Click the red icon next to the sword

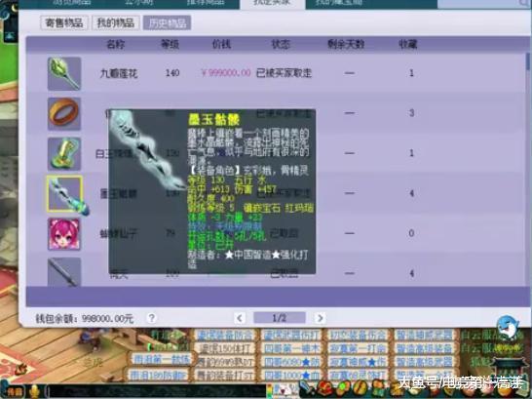324,388
